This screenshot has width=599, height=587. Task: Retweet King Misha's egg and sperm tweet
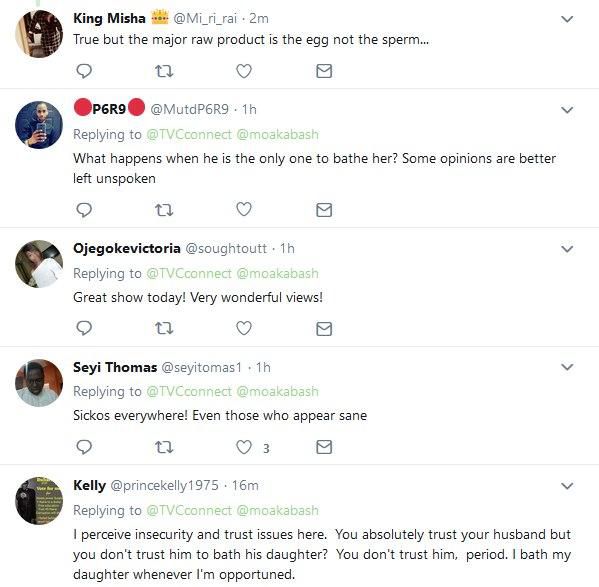[164, 71]
